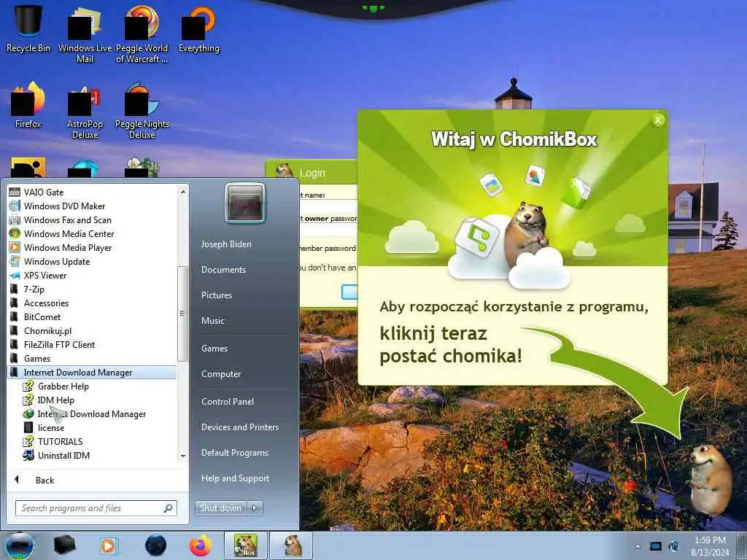Switch to the ChomikBox taskbar button
Viewport: 747px width, 560px height.
point(246,545)
